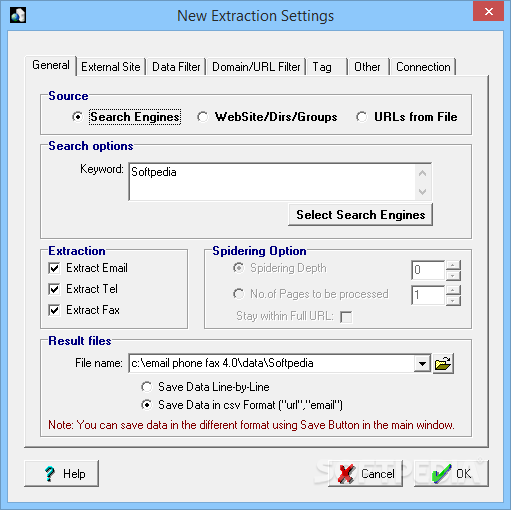511x510 pixels.
Task: Decrease the Spidering Depth spinner value
Action: click(453, 275)
